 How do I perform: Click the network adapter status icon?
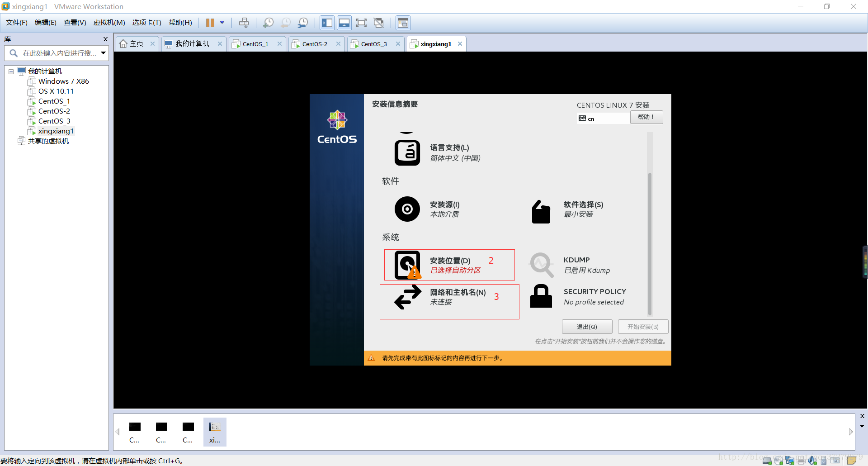pyautogui.click(x=790, y=461)
